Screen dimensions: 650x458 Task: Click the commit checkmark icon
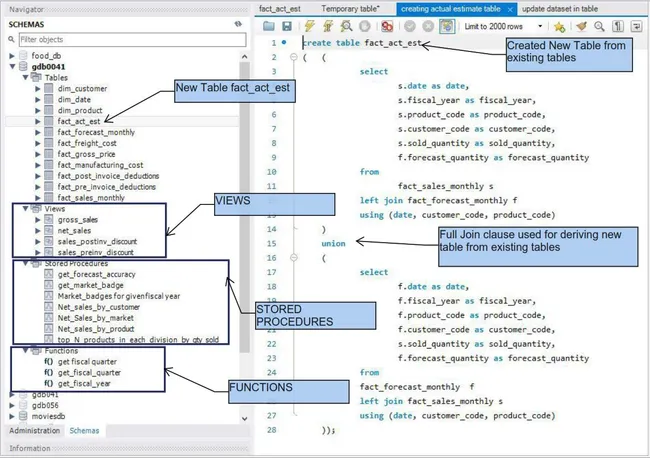(410, 27)
